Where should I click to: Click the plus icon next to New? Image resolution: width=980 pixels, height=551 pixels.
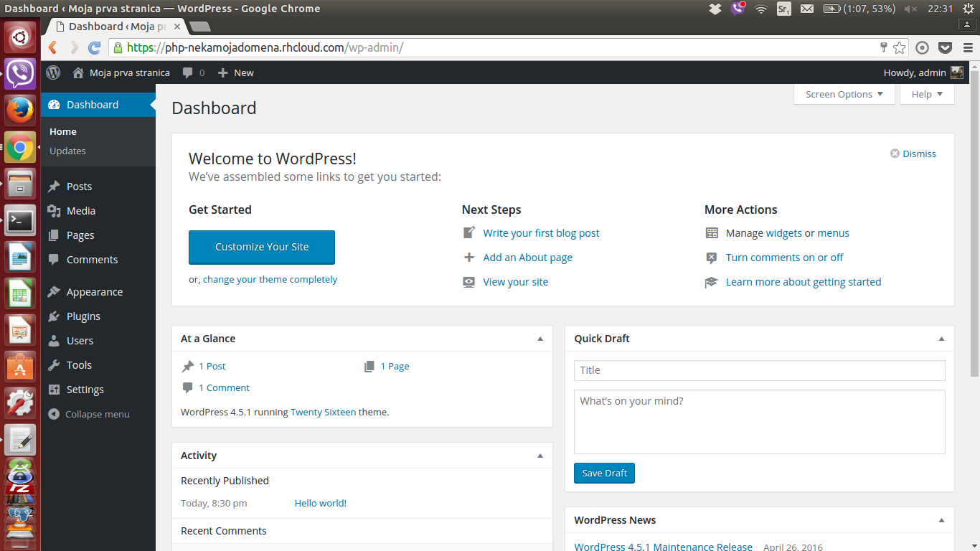pos(223,72)
